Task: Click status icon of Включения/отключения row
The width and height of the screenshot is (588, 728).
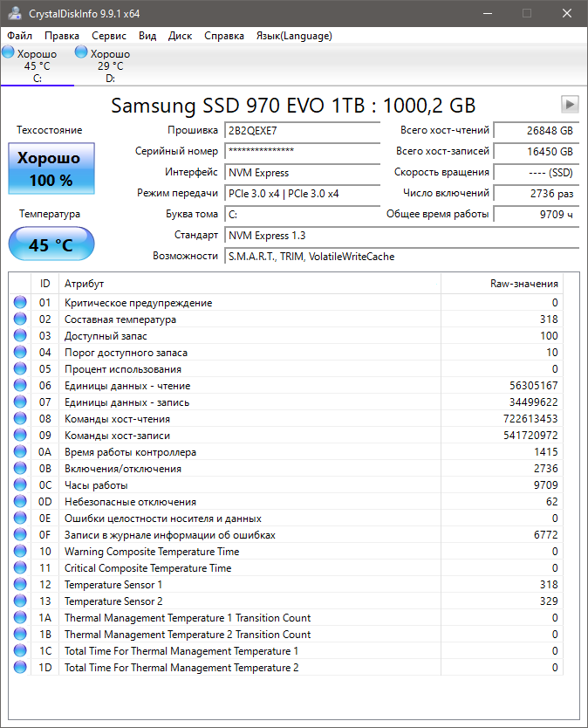Action: pyautogui.click(x=20, y=468)
